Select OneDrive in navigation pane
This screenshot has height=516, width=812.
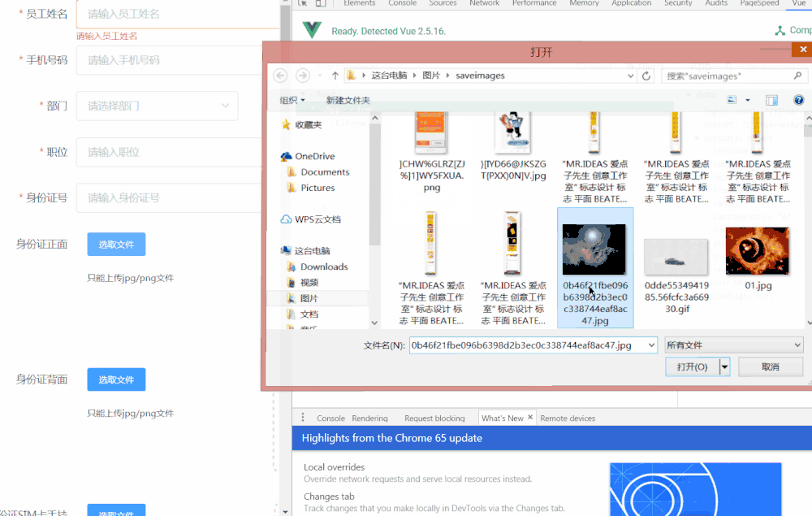point(309,156)
